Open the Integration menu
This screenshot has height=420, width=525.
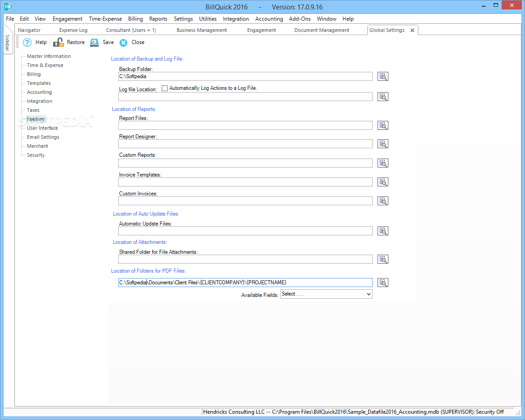(x=236, y=19)
